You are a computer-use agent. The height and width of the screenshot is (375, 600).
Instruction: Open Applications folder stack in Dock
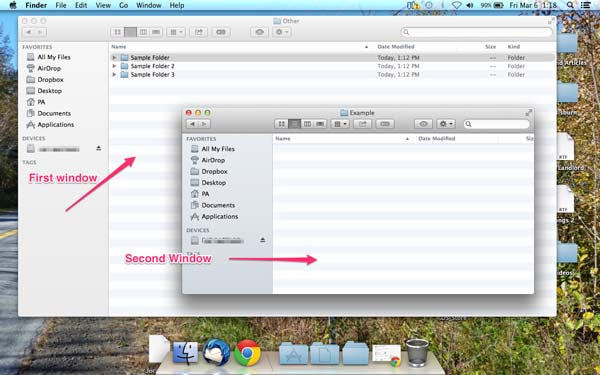click(293, 354)
